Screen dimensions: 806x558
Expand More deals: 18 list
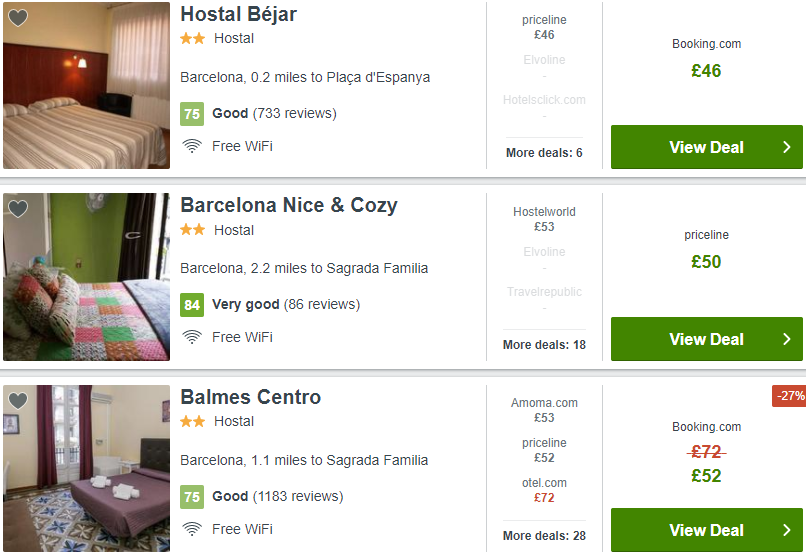[x=544, y=345]
